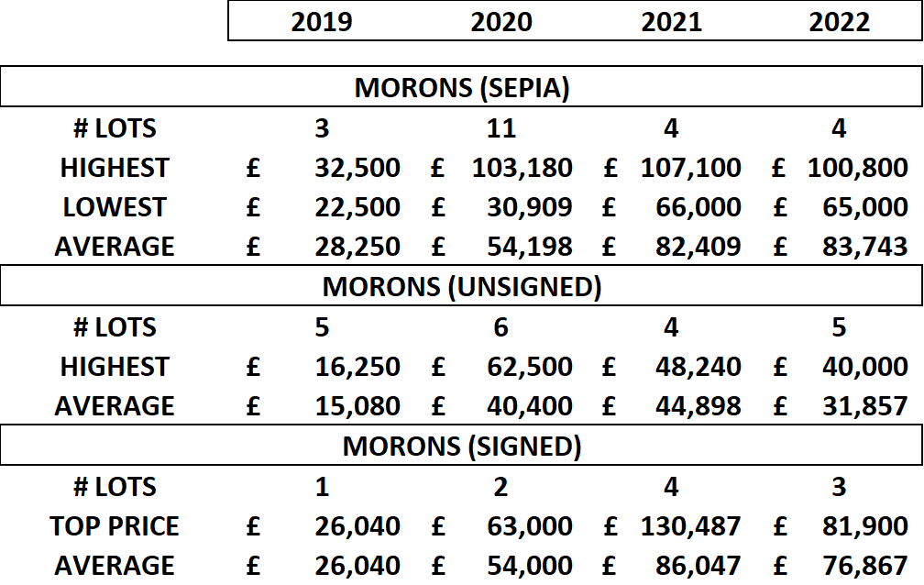Screen dimensions: 924x585
Task: Click the 83,743 sepia average cell
Action: (864, 247)
